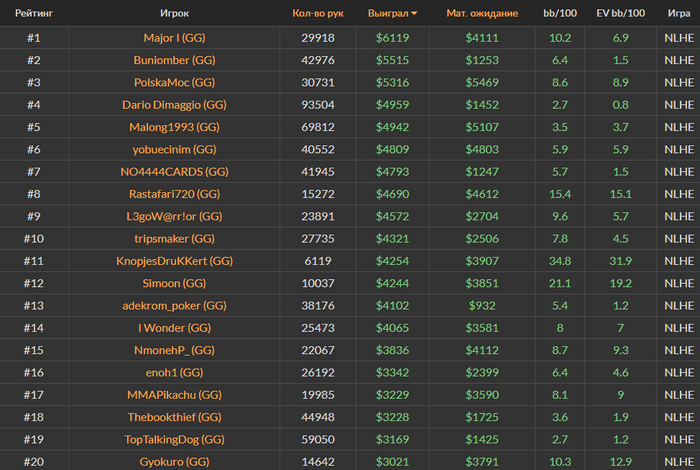This screenshot has height=470, width=700.
Task: Select PolskaMoc (GG) player name
Action: (x=174, y=83)
